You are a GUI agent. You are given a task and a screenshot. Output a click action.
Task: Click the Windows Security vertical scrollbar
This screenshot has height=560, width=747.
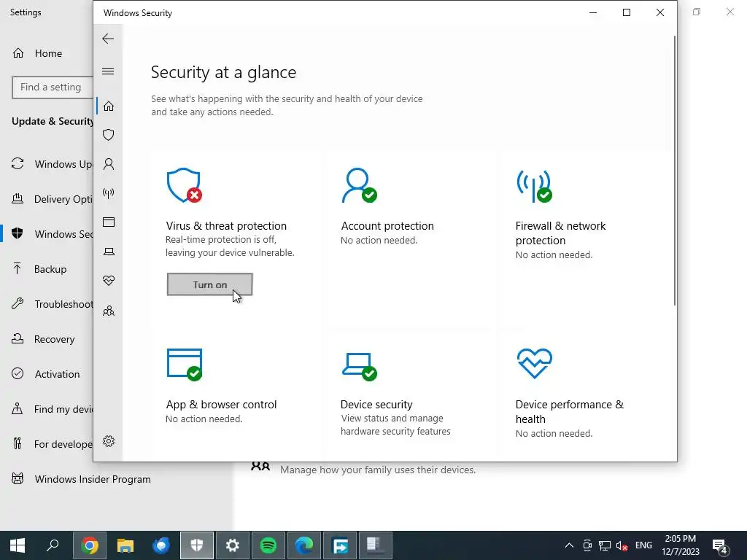coord(675,171)
